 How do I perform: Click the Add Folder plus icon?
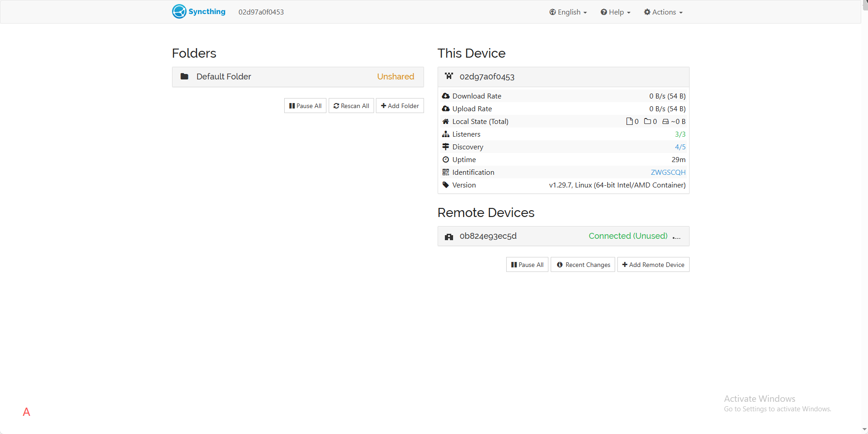(384, 106)
